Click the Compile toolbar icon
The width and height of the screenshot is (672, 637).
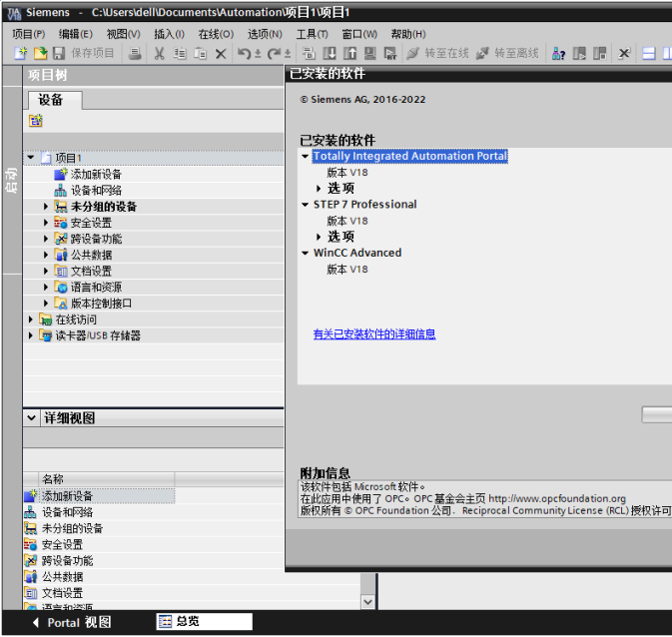pyautogui.click(x=309, y=53)
